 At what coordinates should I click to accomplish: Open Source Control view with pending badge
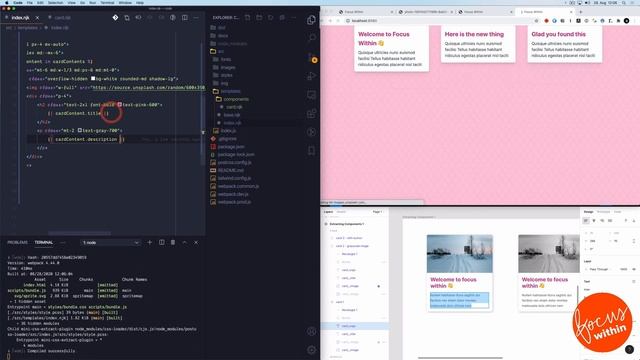(x=311, y=58)
